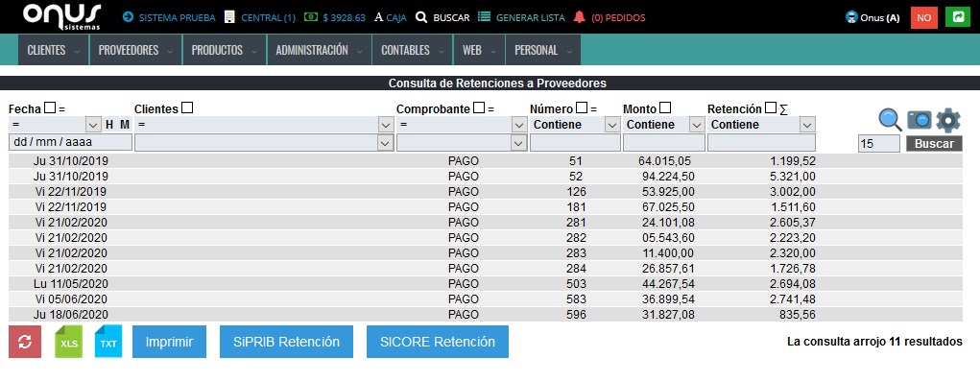
Task: Export results with the blue TXT icon
Action: [108, 342]
